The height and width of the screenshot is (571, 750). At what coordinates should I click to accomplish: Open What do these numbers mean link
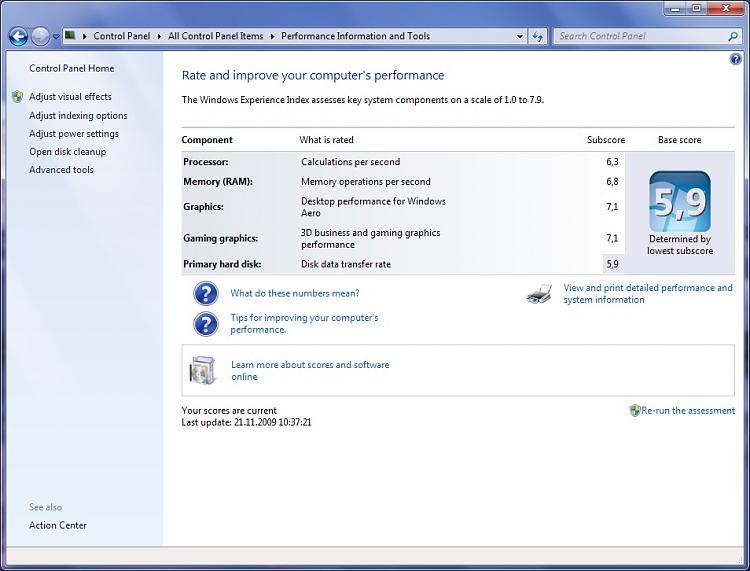[295, 293]
